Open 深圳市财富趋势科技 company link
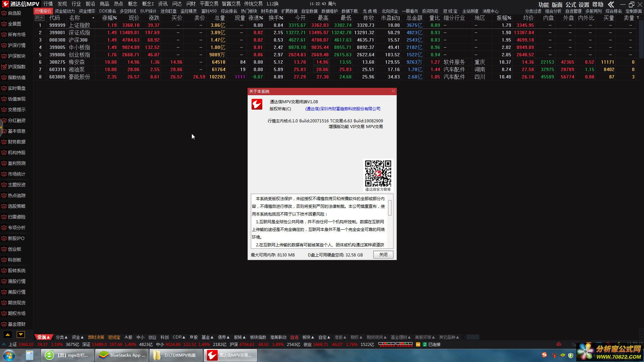The height and width of the screenshot is (362, 644). point(343,109)
